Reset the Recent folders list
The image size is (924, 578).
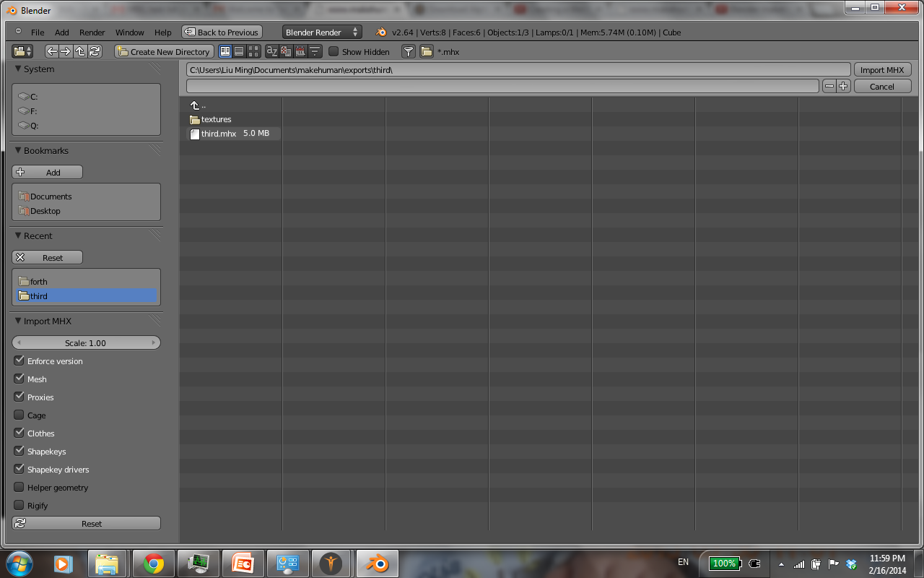point(48,257)
